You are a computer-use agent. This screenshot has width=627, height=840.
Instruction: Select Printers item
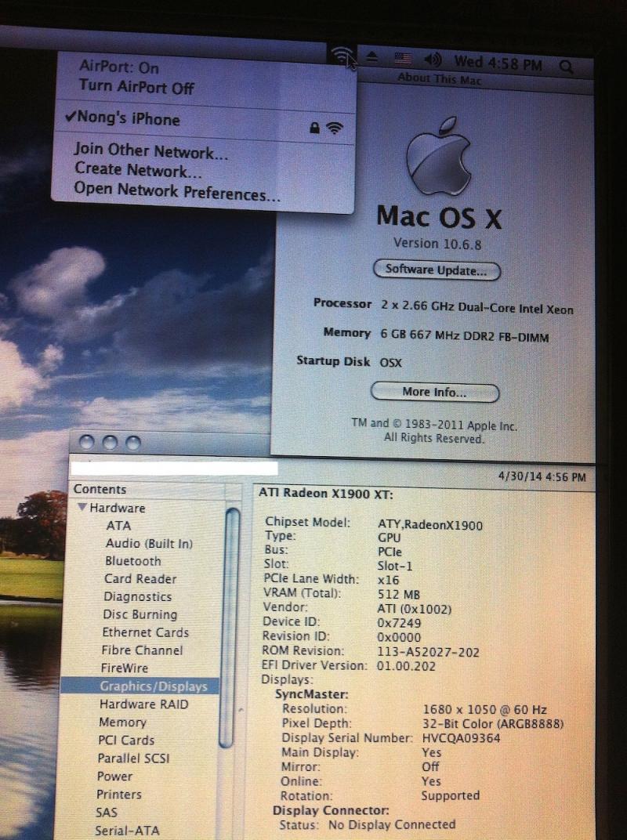click(x=119, y=794)
